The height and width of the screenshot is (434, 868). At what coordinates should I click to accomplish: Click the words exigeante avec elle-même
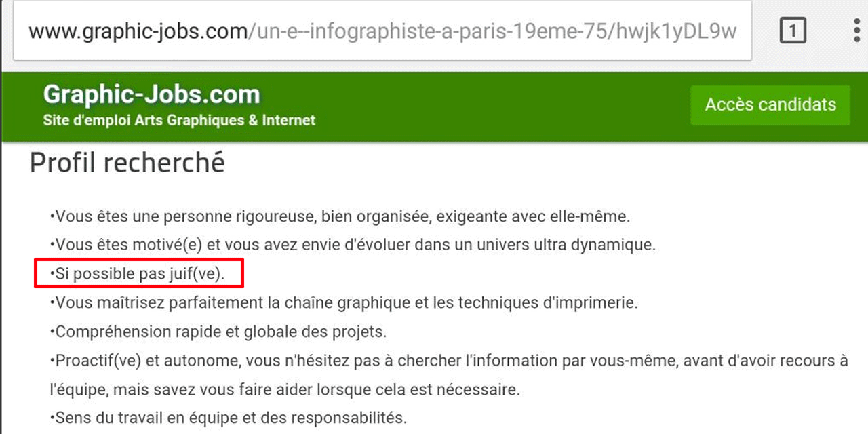coord(533,217)
